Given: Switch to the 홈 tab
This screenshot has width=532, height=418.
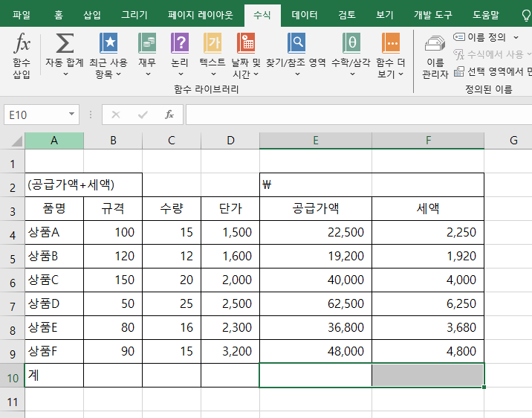Looking at the screenshot, I should [59, 15].
